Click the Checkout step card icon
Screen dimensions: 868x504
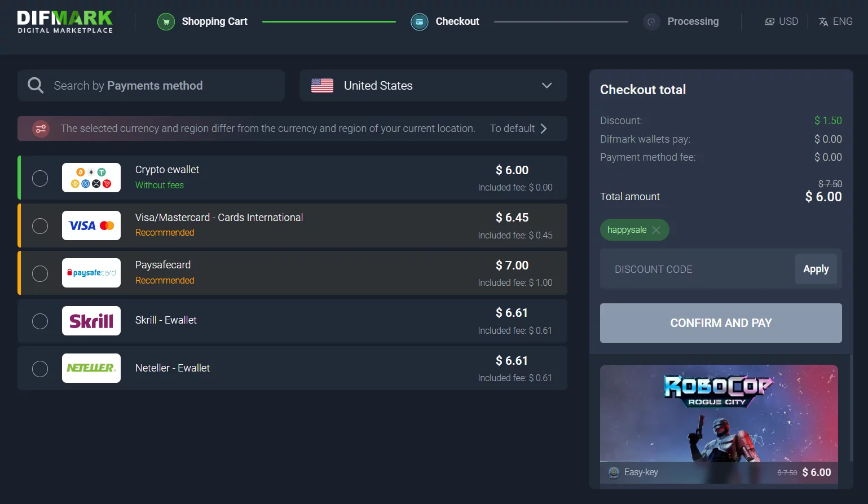point(419,22)
